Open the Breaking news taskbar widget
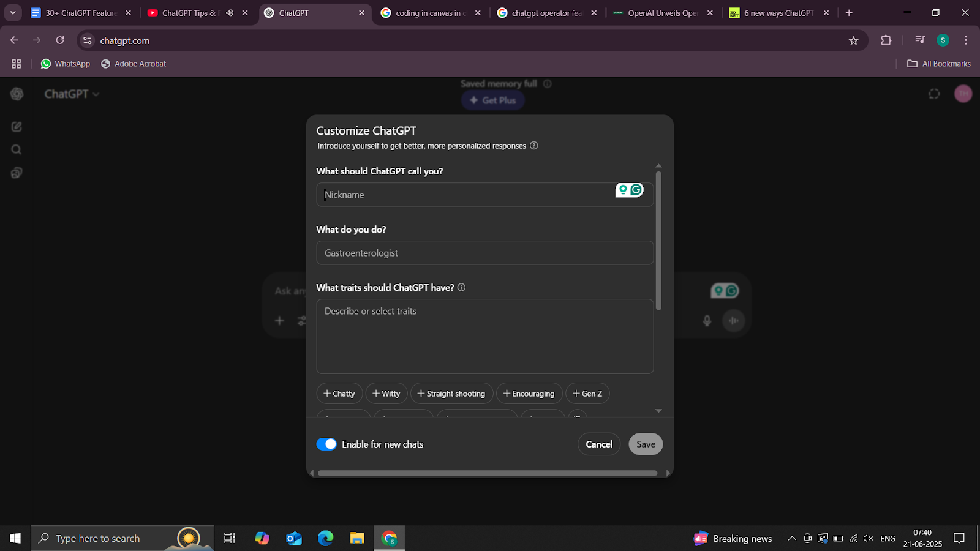 pyautogui.click(x=733, y=538)
